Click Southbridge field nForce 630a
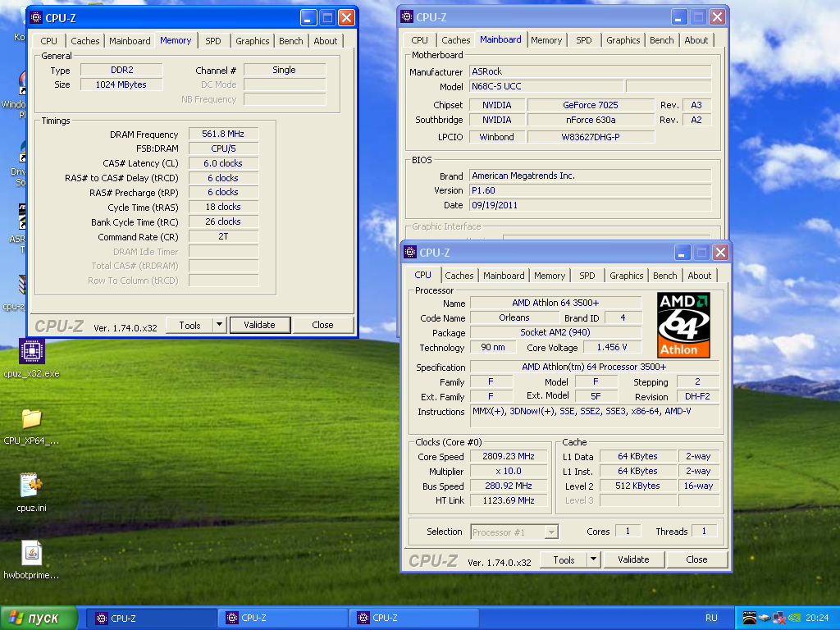The width and height of the screenshot is (840, 630). coord(591,120)
